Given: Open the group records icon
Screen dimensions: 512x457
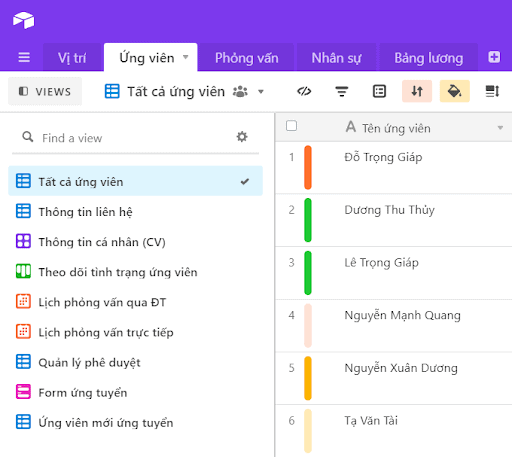Looking at the screenshot, I should click(379, 91).
